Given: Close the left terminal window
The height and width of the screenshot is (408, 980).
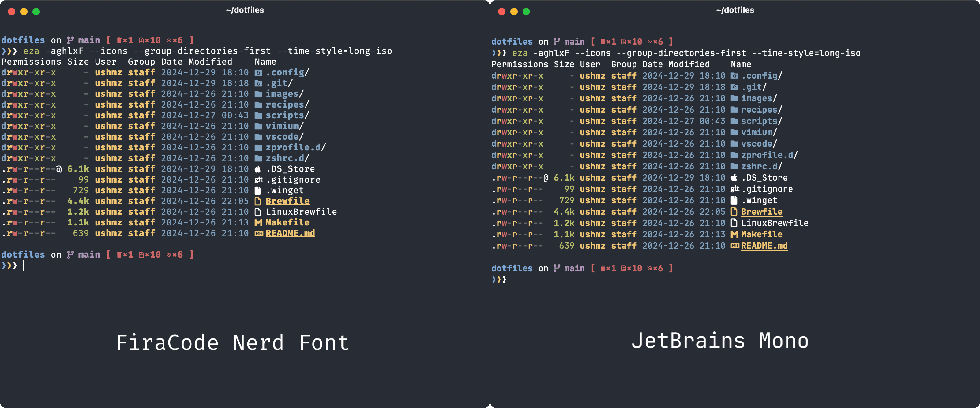Looking at the screenshot, I should (x=12, y=11).
